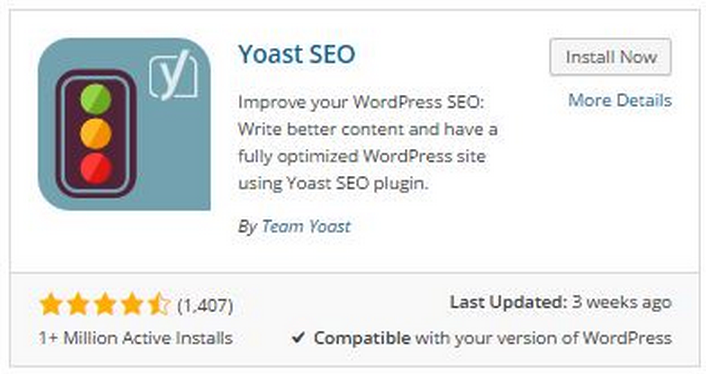
Task: Click the red traffic light circle
Action: [96, 168]
